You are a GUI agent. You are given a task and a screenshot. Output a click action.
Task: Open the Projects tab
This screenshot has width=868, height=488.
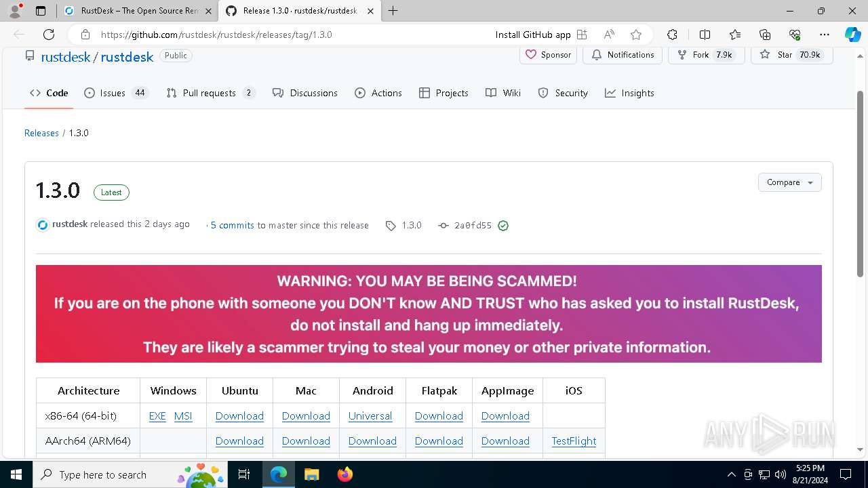pyautogui.click(x=443, y=93)
